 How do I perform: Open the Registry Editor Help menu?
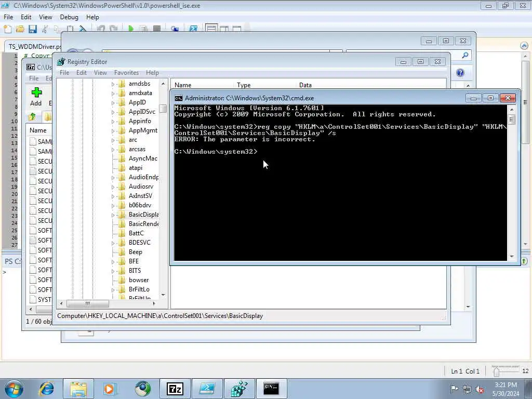[x=152, y=73]
